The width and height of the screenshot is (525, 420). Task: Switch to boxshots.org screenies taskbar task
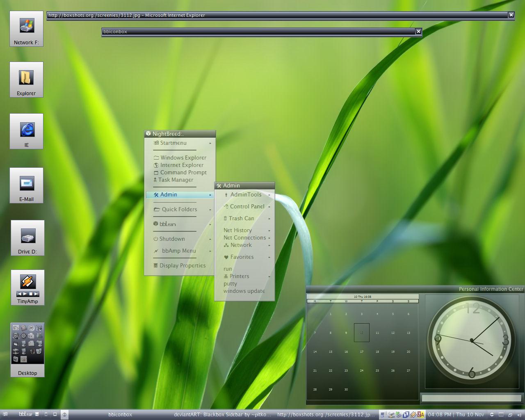326,415
